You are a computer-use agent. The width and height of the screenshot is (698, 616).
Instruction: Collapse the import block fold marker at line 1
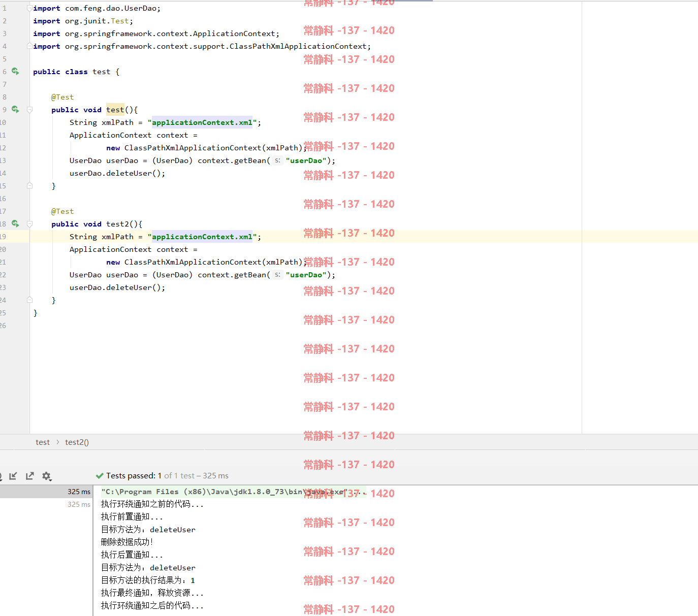click(x=29, y=8)
